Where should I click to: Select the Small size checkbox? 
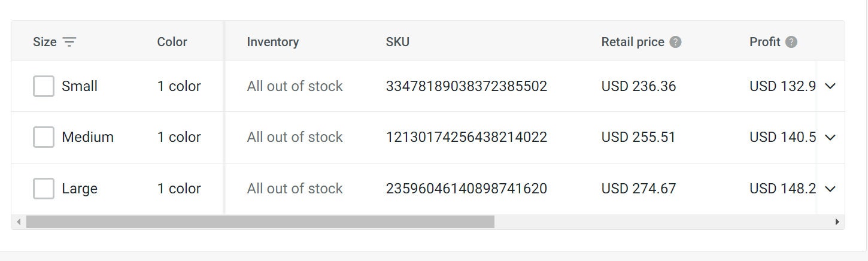(44, 86)
